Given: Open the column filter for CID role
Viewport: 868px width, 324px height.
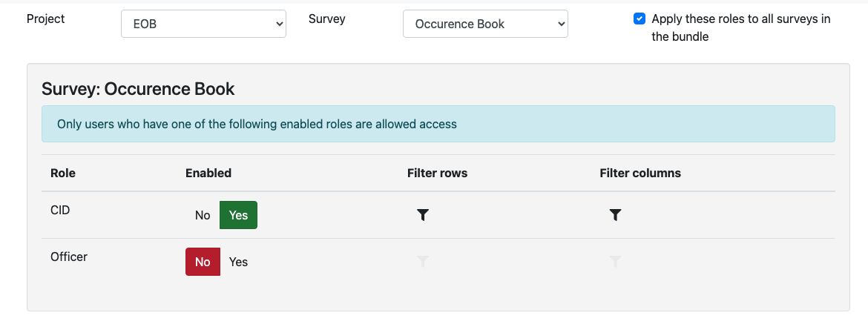Looking at the screenshot, I should 615,215.
